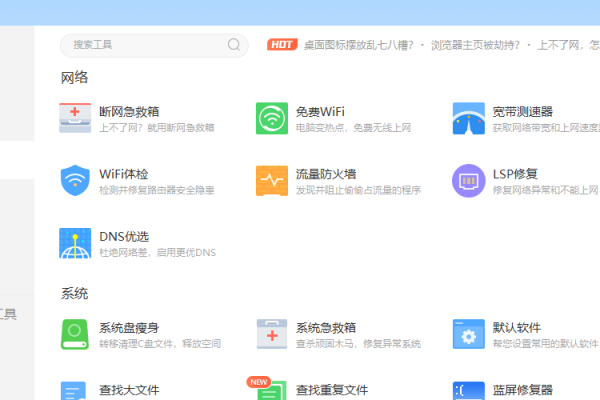Click the 默认软件 gear folder icon
The width and height of the screenshot is (600, 400).
(x=468, y=334)
